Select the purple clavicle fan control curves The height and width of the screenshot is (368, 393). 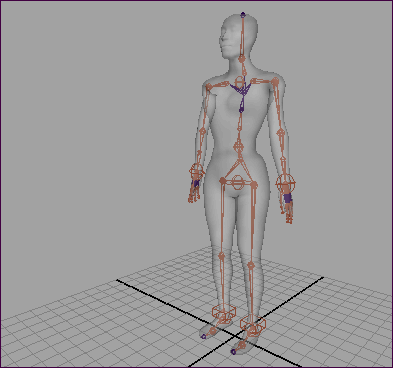point(241,89)
